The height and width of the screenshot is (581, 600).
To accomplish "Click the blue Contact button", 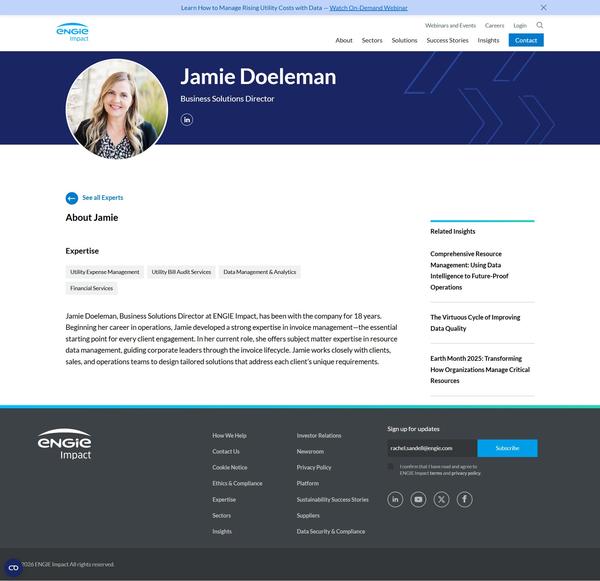I will (x=526, y=40).
